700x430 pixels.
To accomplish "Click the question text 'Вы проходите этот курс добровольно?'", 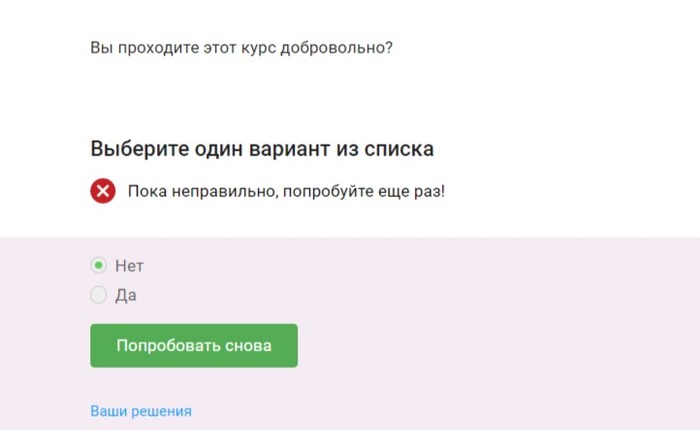I will 241,48.
